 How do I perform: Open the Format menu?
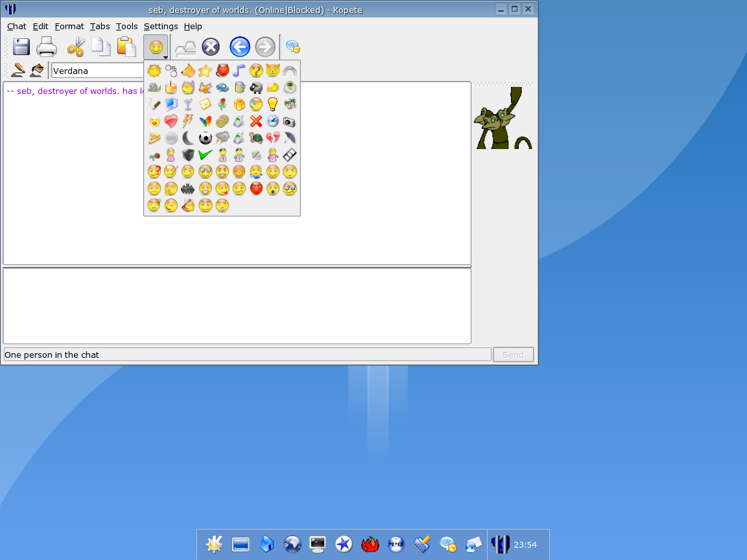[x=69, y=26]
